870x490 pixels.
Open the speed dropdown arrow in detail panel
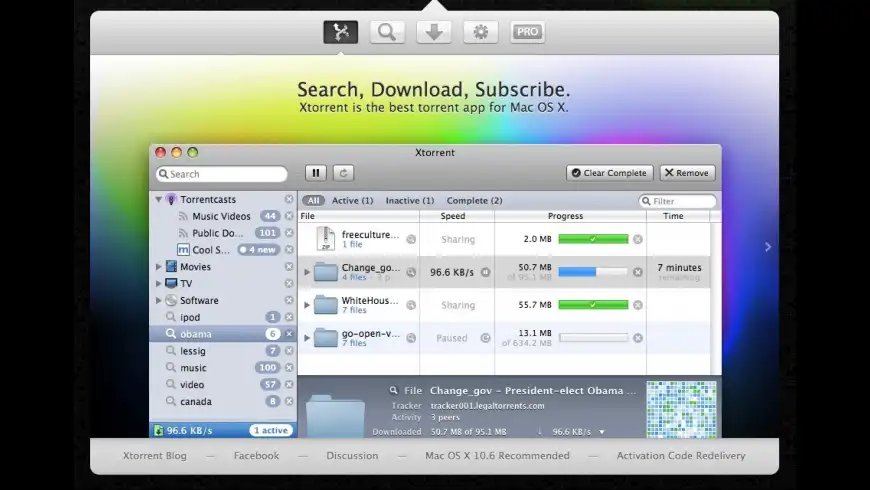[x=601, y=432]
